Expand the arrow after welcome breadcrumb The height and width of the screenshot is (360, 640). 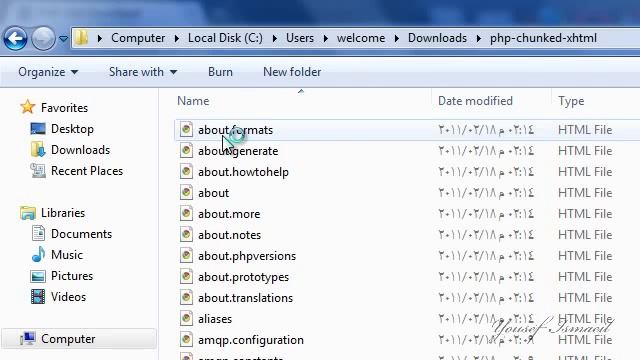(396, 38)
